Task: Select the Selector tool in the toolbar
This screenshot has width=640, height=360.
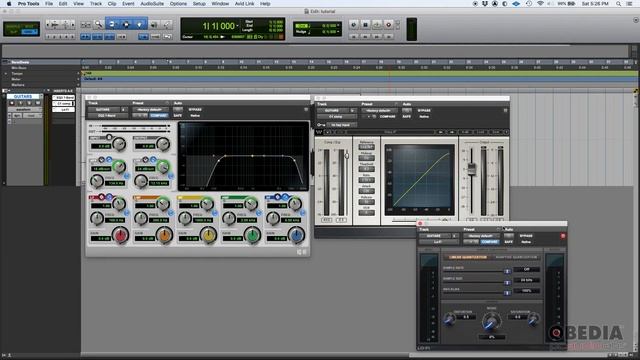Action: pyautogui.click(x=126, y=24)
